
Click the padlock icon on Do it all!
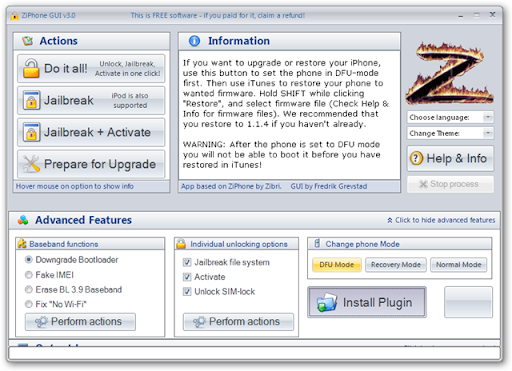click(x=31, y=68)
